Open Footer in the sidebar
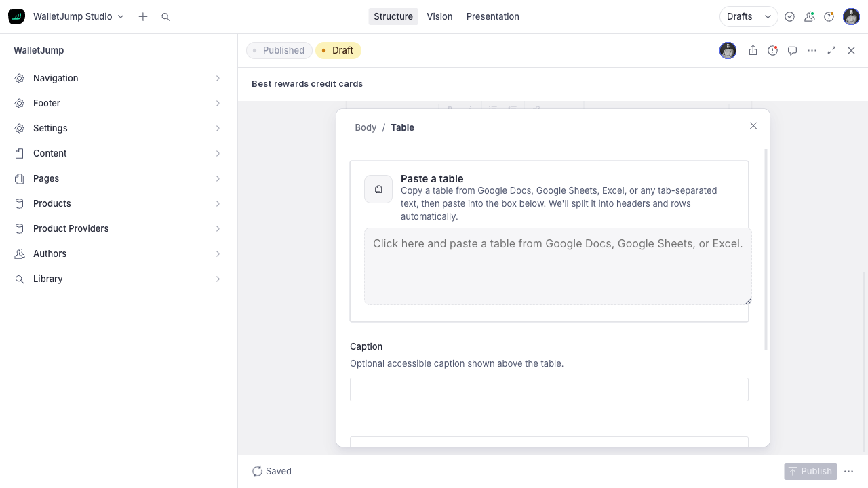This screenshot has width=868, height=488. point(119,103)
